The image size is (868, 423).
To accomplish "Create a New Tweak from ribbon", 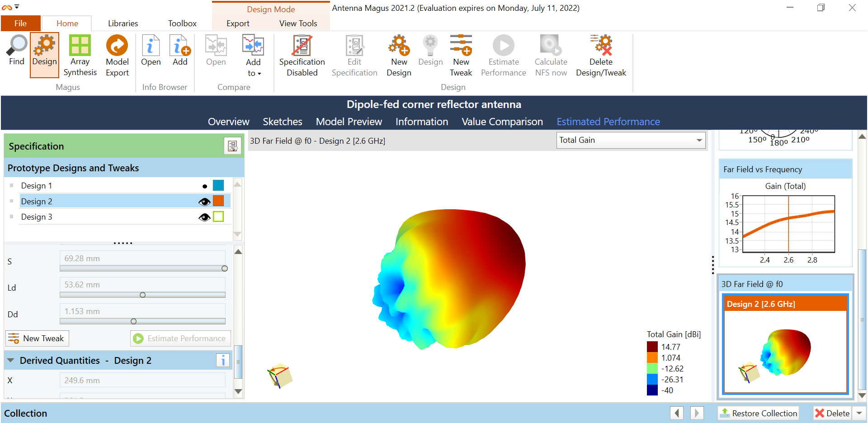I will 461,56.
